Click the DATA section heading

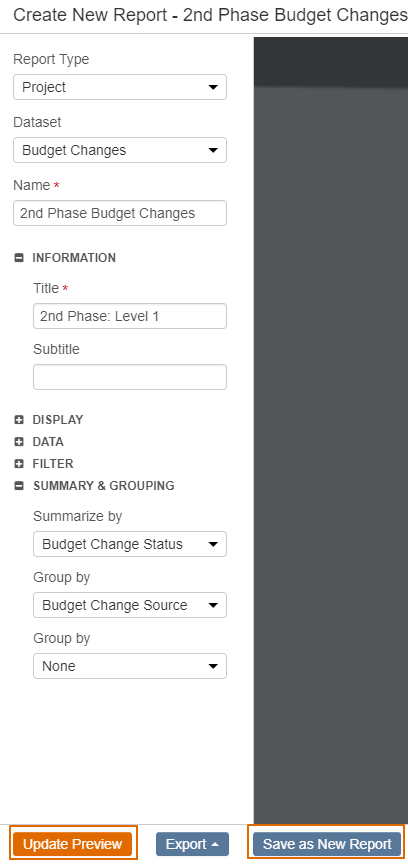coord(48,442)
